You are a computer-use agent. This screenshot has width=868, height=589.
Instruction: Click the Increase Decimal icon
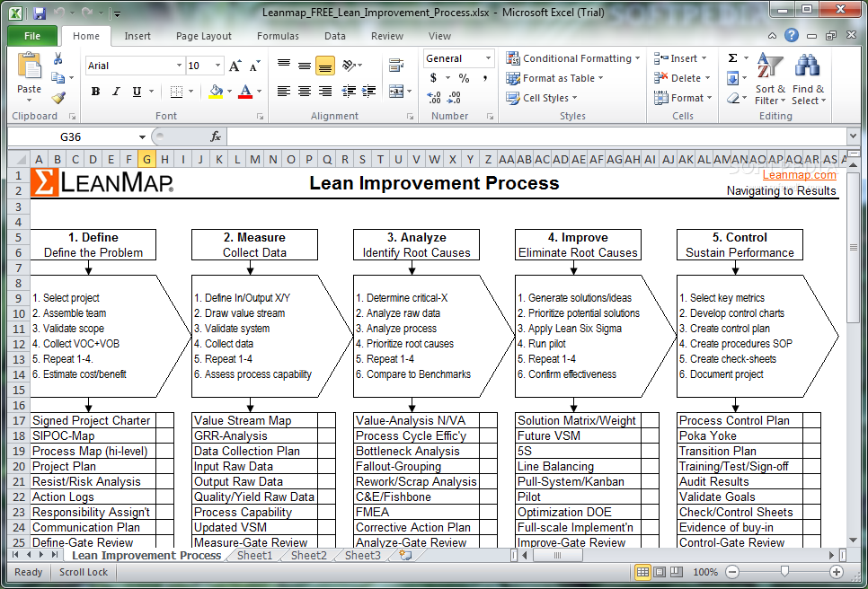pyautogui.click(x=434, y=98)
